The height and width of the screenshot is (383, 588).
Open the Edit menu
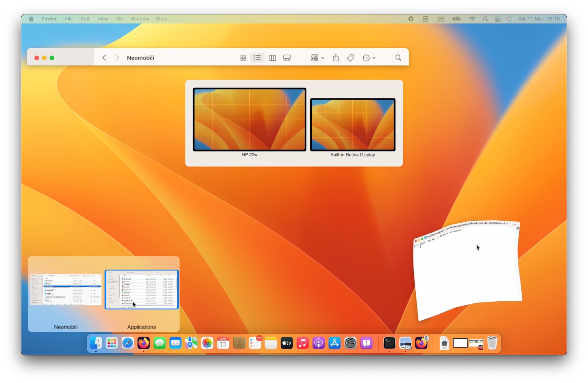click(85, 19)
